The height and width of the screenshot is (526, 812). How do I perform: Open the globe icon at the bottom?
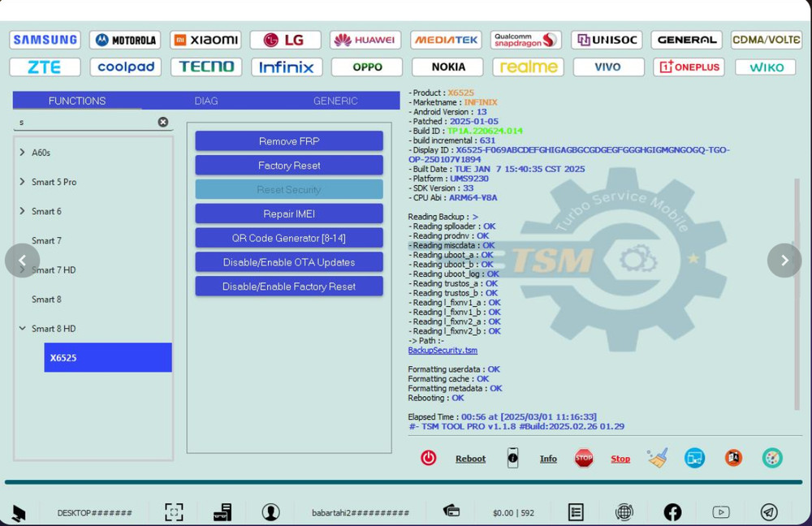click(x=624, y=512)
